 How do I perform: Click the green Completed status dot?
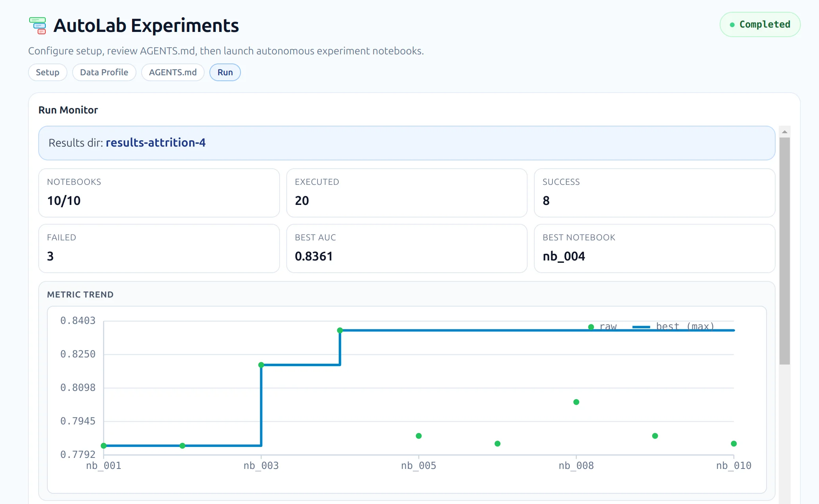(732, 25)
